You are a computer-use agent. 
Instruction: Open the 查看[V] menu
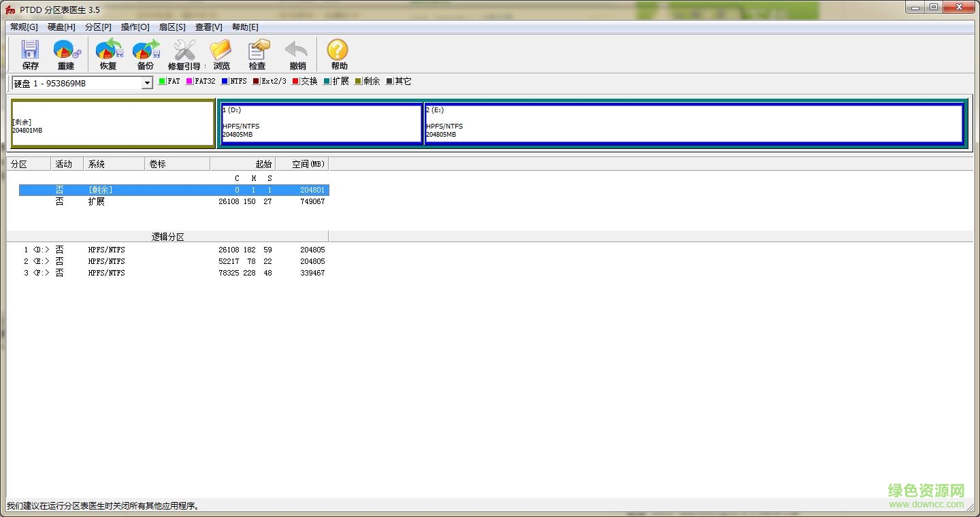tap(208, 27)
